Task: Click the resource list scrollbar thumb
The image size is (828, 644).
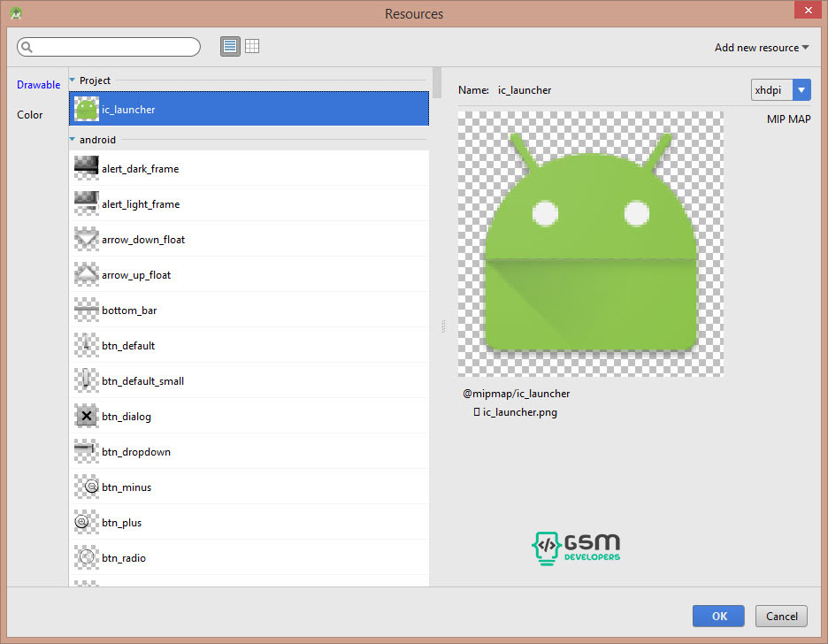Action: point(437,83)
